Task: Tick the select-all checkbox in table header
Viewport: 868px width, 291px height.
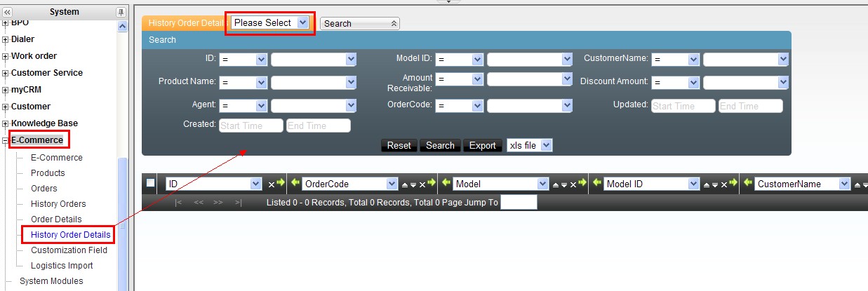Action: pos(151,184)
